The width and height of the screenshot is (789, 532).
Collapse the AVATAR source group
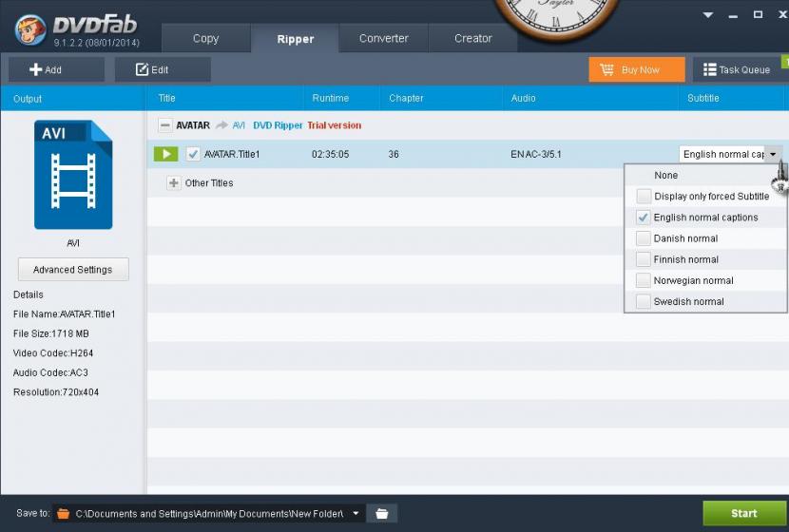click(165, 125)
